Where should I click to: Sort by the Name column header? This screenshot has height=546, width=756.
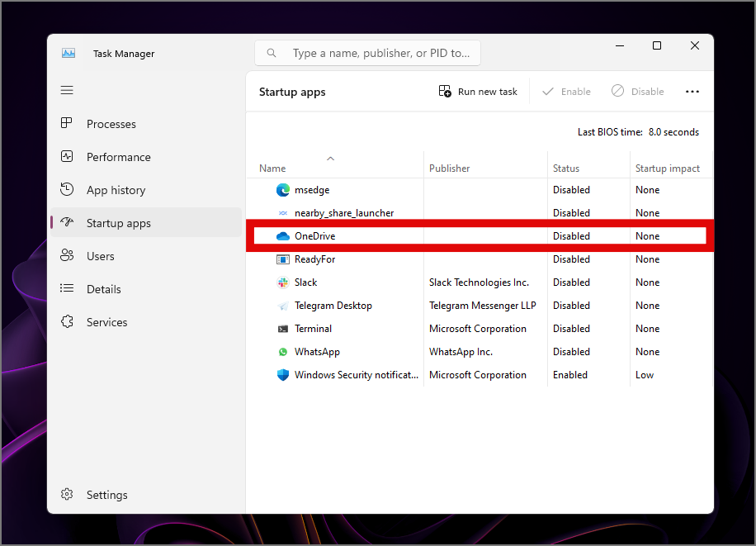272,168
